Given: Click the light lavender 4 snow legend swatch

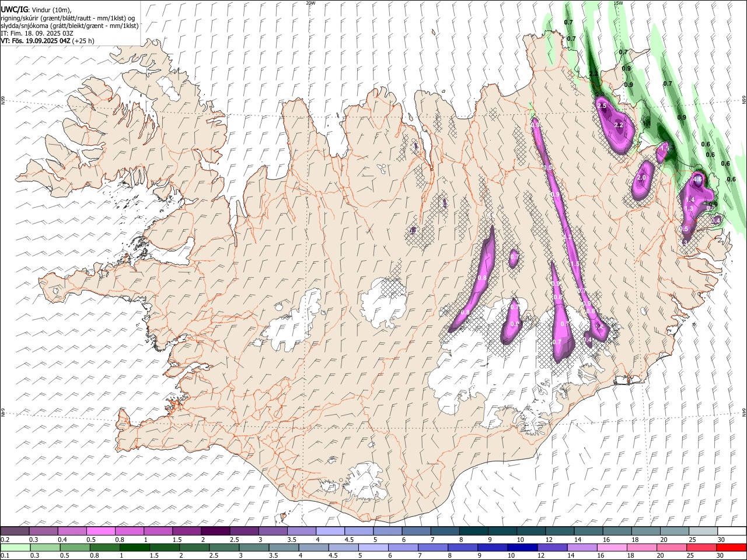Looking at the screenshot, I should click(330, 531).
